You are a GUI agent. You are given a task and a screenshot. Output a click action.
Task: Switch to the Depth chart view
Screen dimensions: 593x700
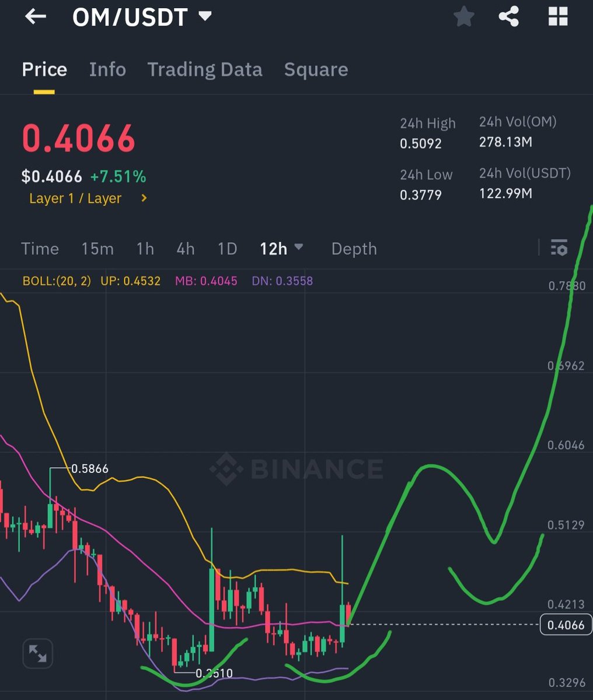click(354, 249)
